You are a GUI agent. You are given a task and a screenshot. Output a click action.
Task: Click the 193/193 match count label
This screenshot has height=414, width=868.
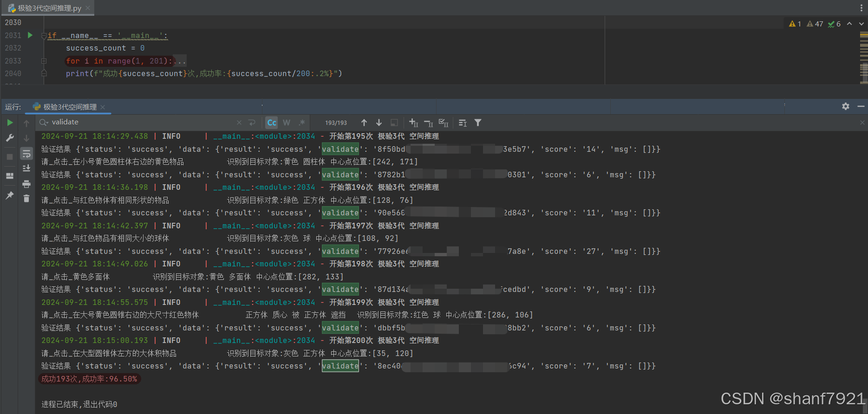coord(336,123)
